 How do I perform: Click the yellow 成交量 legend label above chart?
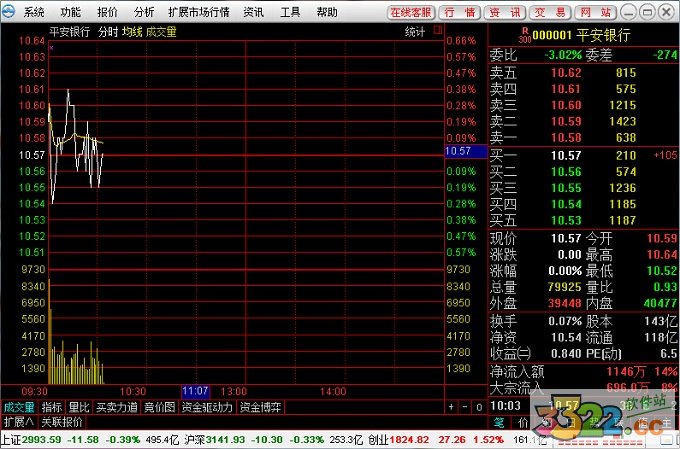(x=161, y=32)
